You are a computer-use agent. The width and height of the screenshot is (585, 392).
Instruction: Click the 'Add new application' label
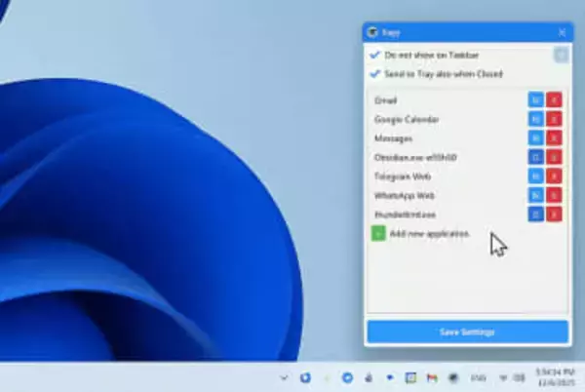point(429,234)
